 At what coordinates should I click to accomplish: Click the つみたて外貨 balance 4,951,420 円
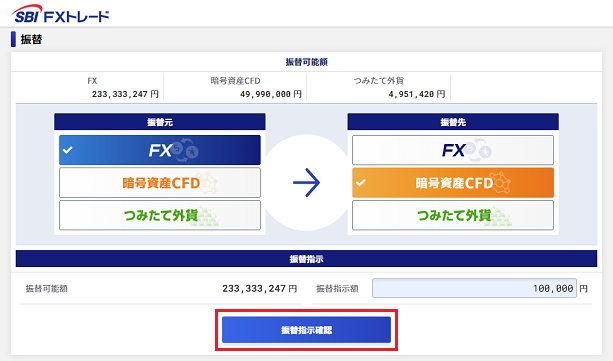click(417, 94)
